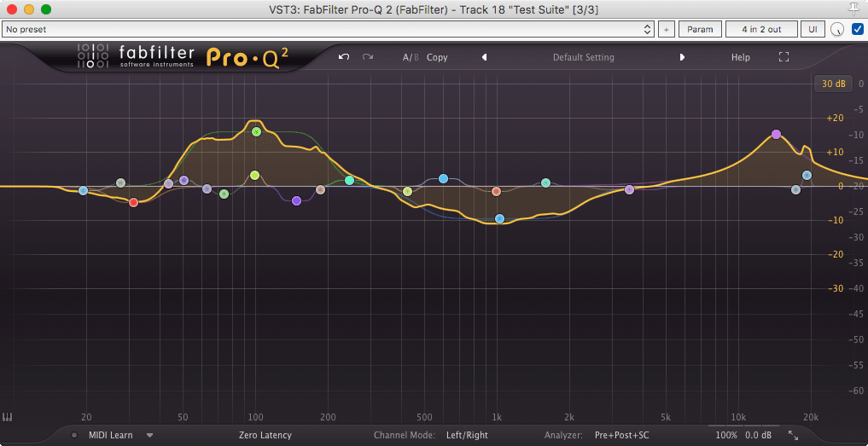Click the resize interface arrows icon
Screen dimensions: 868x446
pos(793,435)
